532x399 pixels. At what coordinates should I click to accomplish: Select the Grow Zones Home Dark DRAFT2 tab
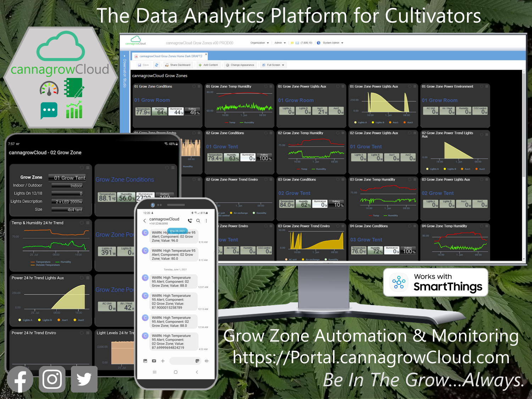[170, 56]
